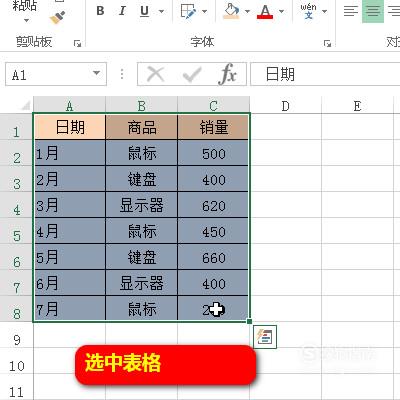Select the cell with value 450
This screenshot has width=400, height=400.
214,231
